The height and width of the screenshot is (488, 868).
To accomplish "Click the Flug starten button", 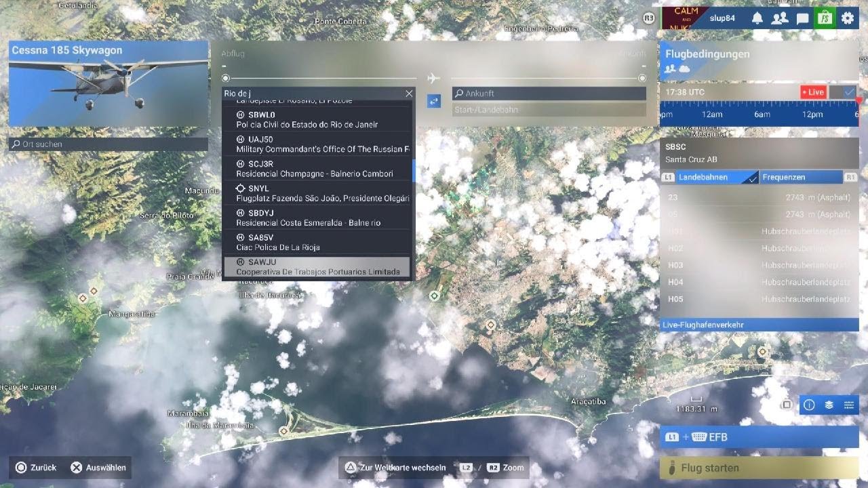I will pyautogui.click(x=759, y=468).
